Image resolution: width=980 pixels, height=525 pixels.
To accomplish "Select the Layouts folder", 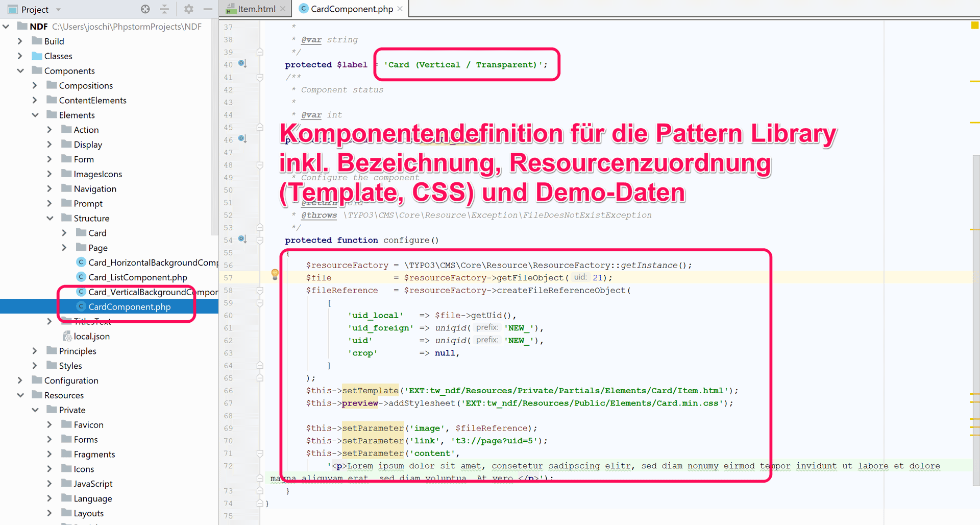I will (88, 513).
